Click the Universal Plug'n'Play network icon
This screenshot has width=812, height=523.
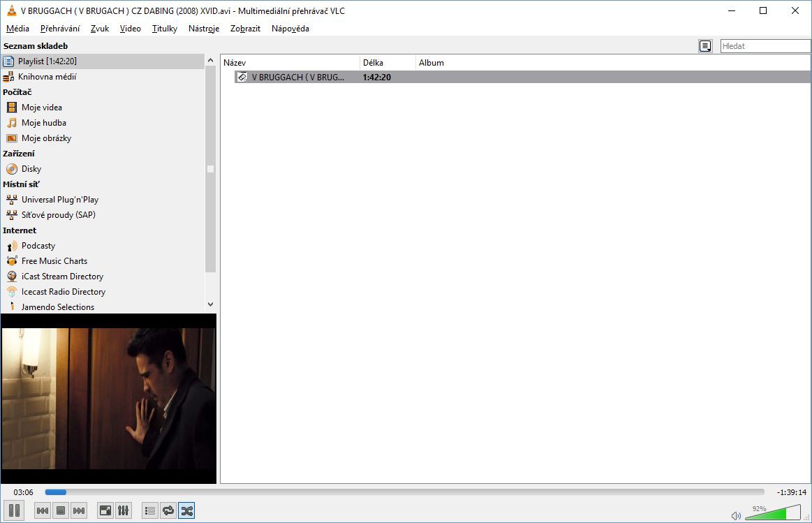pyautogui.click(x=11, y=200)
